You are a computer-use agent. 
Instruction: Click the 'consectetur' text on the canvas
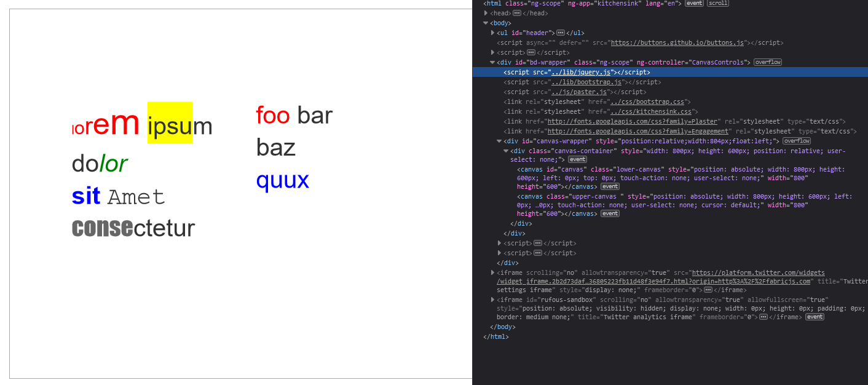(x=133, y=228)
